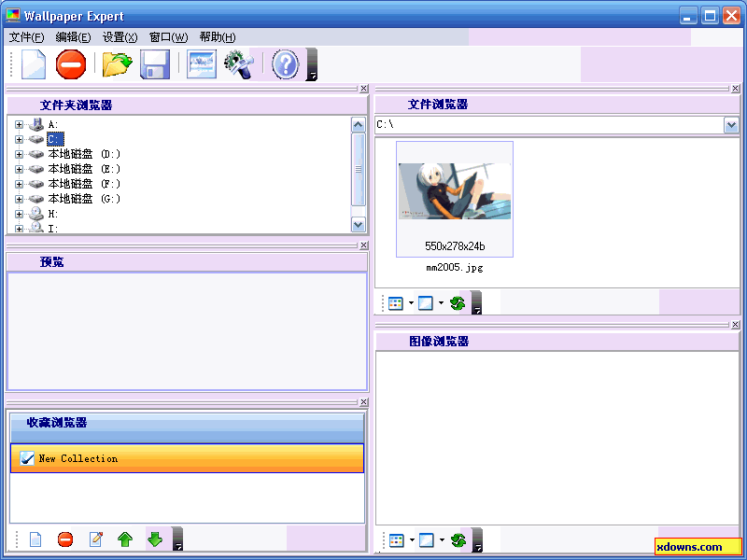Click the 550x278x24b dimension label
This screenshot has width=747, height=560.
pos(455,246)
